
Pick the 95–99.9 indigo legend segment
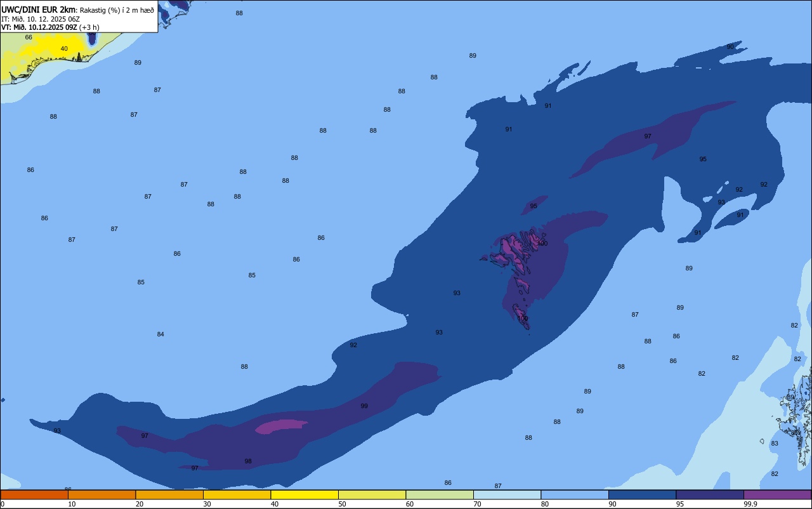[710, 494]
